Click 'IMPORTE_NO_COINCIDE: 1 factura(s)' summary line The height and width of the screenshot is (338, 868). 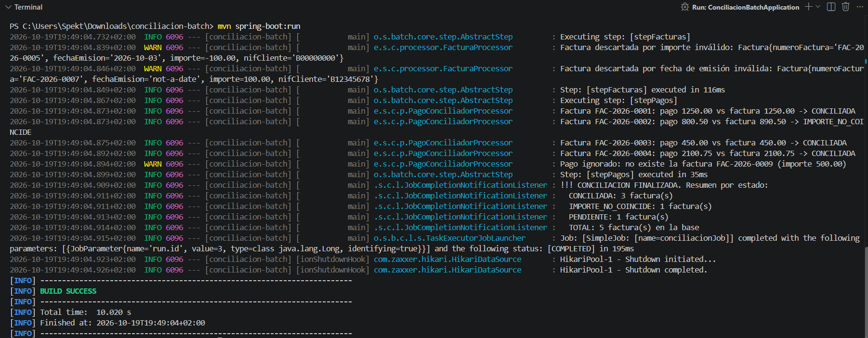(640, 206)
